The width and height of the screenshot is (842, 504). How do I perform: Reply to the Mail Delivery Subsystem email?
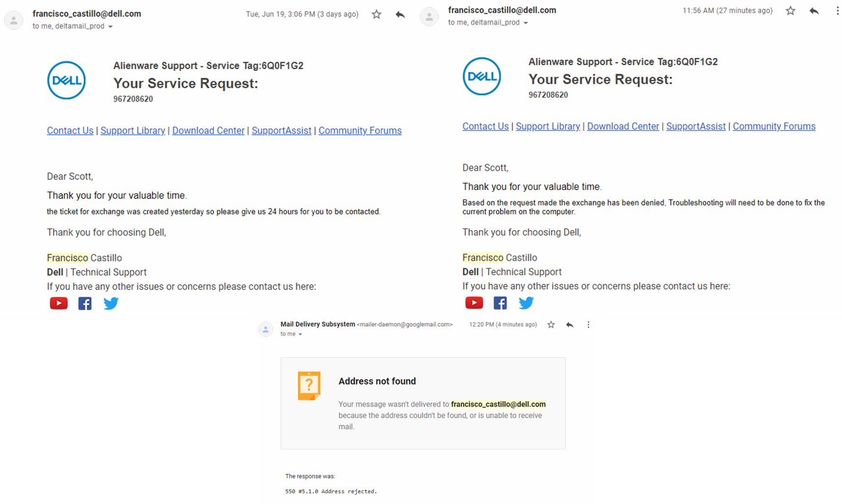(570, 324)
